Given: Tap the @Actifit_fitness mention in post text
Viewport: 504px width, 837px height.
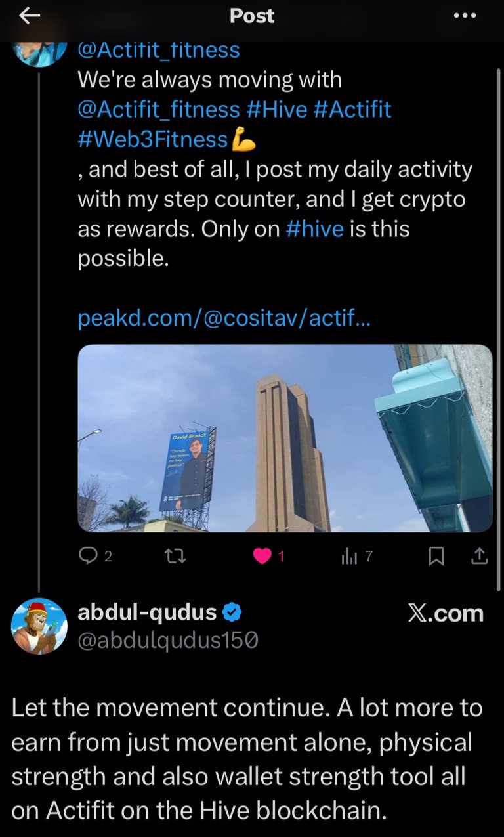Looking at the screenshot, I should [159, 109].
